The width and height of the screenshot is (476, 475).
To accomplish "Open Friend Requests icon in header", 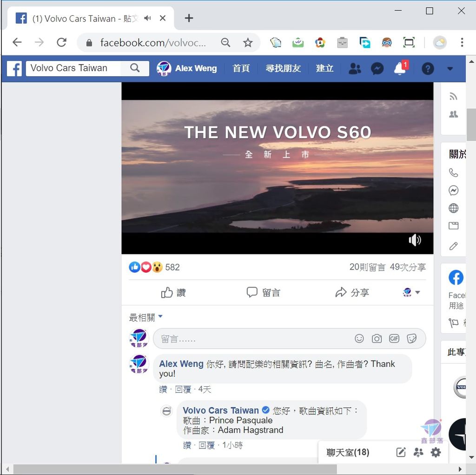I will (x=355, y=69).
